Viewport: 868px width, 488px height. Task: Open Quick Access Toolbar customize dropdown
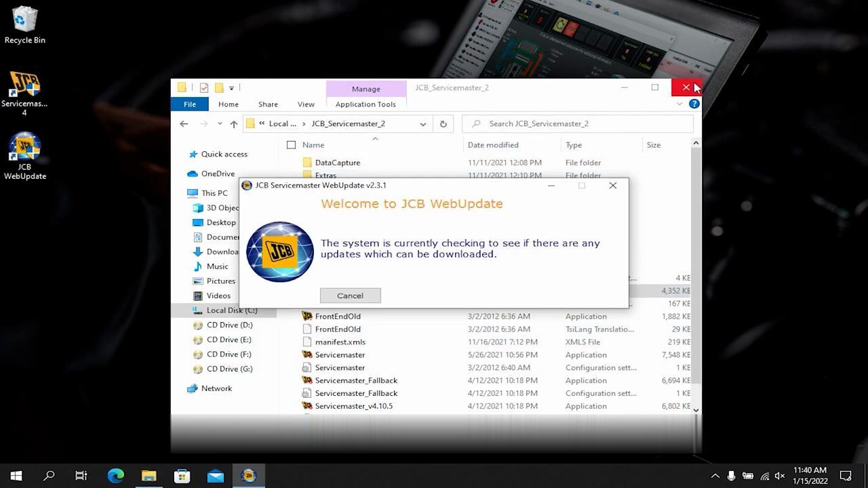click(231, 88)
